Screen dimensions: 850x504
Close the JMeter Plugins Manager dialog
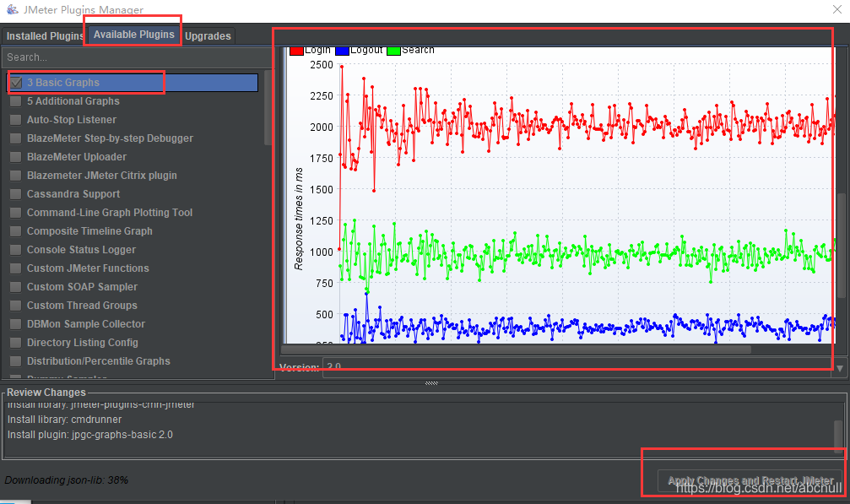point(837,9)
